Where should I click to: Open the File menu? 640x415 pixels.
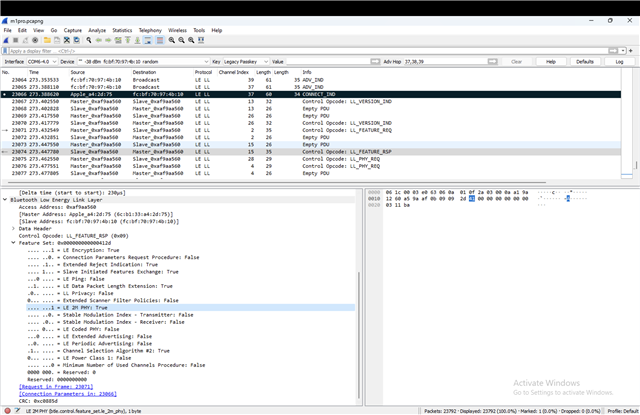click(7, 30)
